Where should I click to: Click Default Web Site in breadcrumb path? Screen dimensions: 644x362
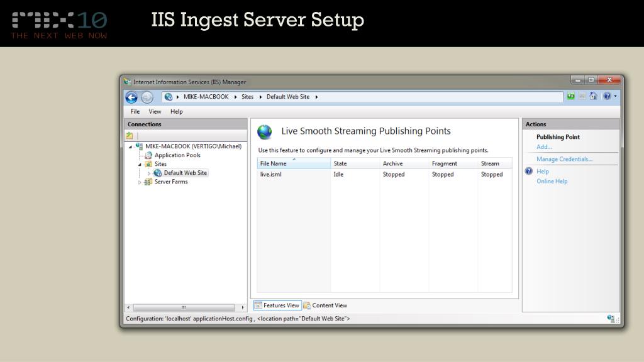click(x=288, y=97)
